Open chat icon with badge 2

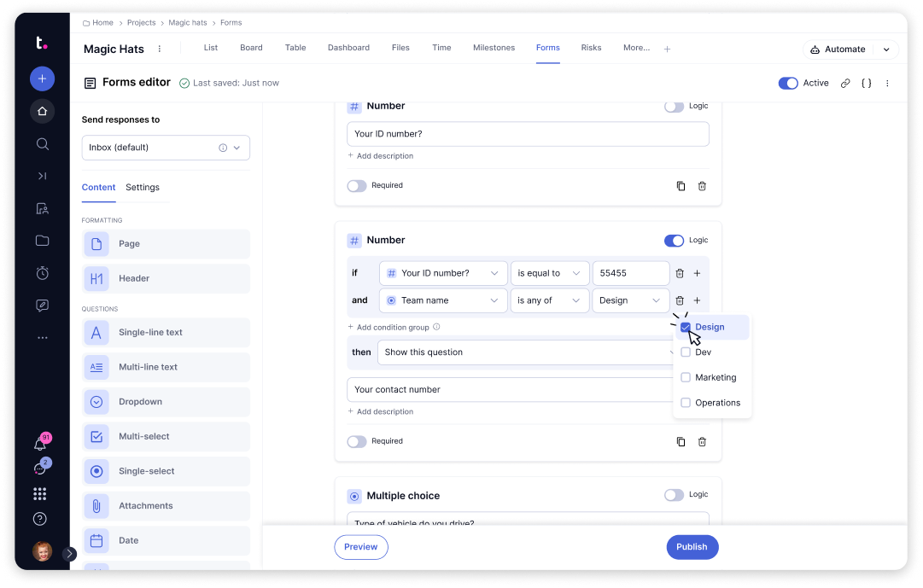(x=40, y=469)
